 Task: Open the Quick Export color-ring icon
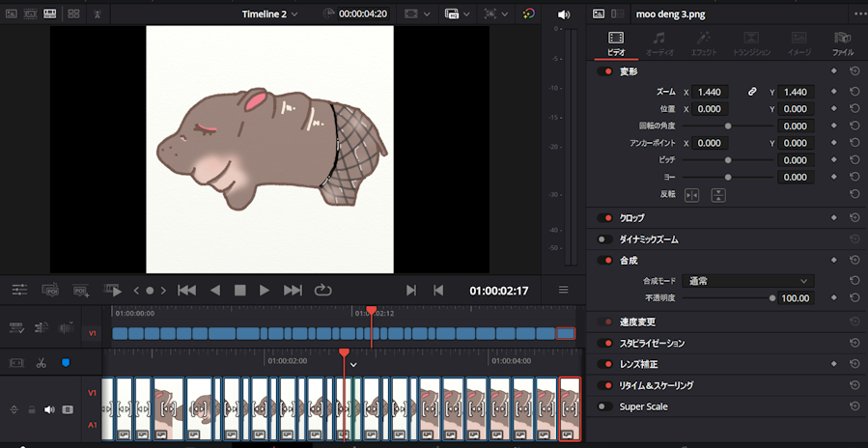[529, 14]
